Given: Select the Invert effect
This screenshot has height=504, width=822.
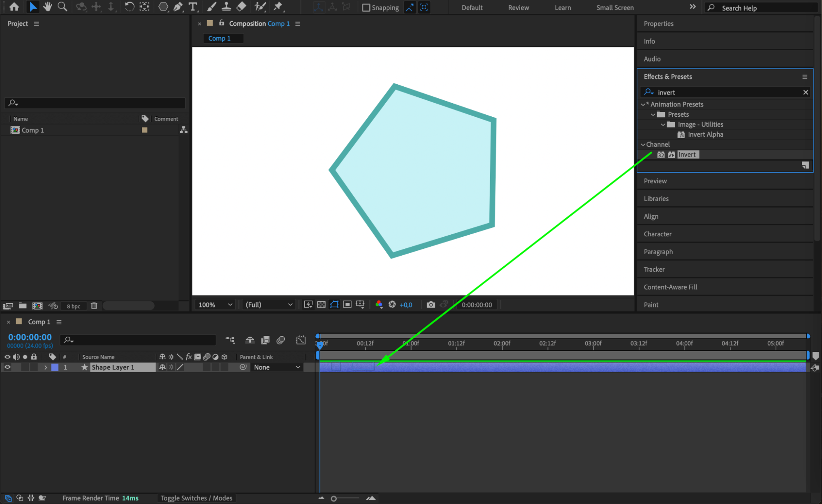Looking at the screenshot, I should point(687,155).
